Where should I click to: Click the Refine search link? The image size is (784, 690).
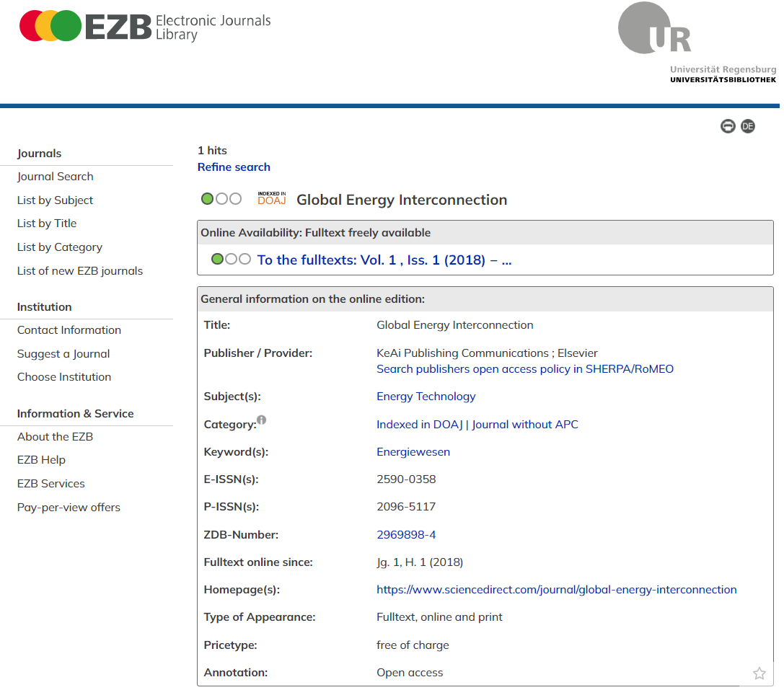tap(234, 167)
